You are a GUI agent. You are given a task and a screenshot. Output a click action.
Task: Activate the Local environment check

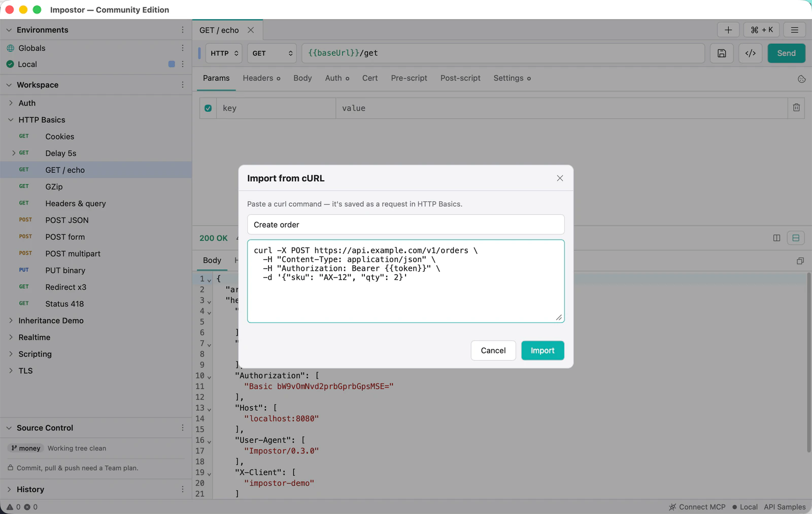coord(10,64)
